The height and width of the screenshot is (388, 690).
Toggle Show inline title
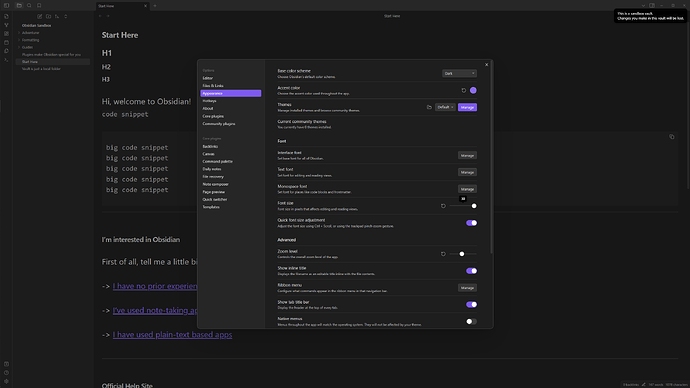471,271
